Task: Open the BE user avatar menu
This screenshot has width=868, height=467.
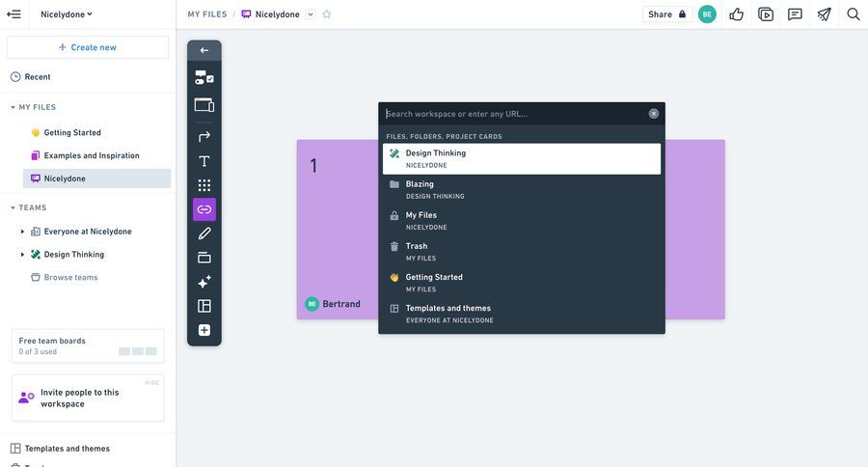Action: 707,14
